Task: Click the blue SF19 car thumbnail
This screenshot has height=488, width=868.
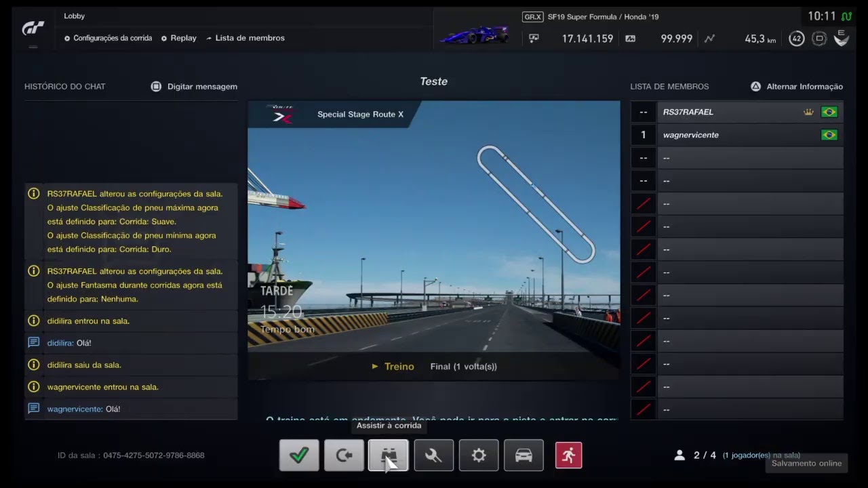Action: 474,35
